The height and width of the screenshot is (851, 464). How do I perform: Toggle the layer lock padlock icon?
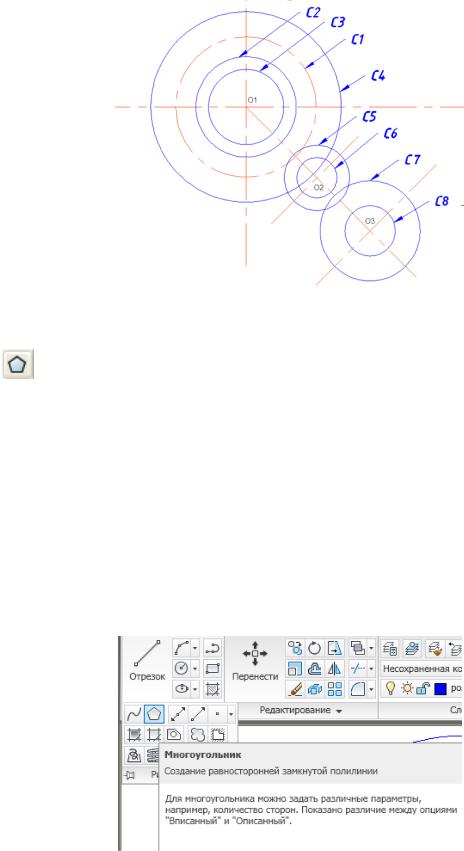423,689
